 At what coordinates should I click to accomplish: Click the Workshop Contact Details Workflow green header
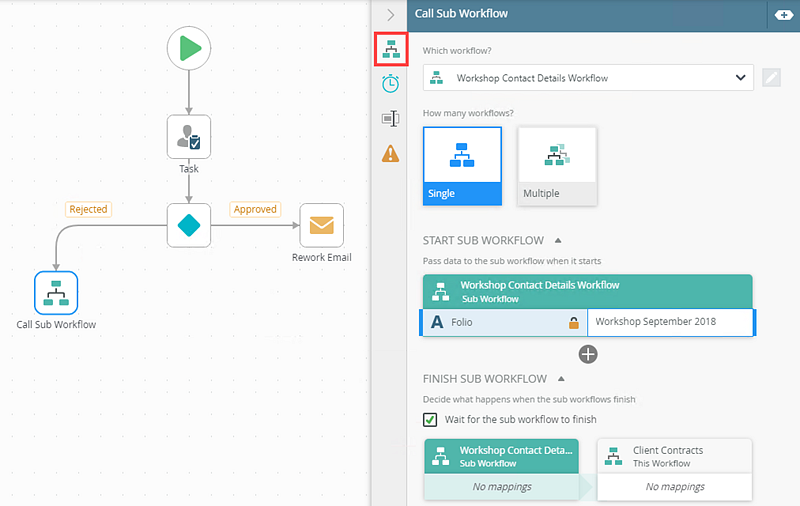(x=588, y=291)
